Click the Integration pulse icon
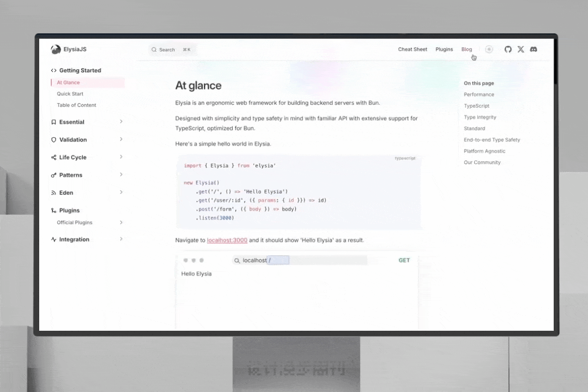 coord(54,240)
